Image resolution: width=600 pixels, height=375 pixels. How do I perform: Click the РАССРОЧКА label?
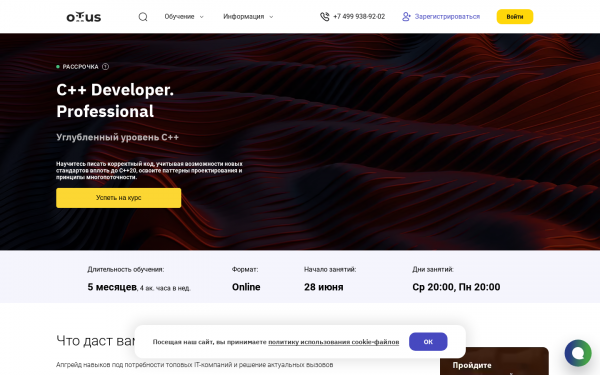tap(80, 67)
